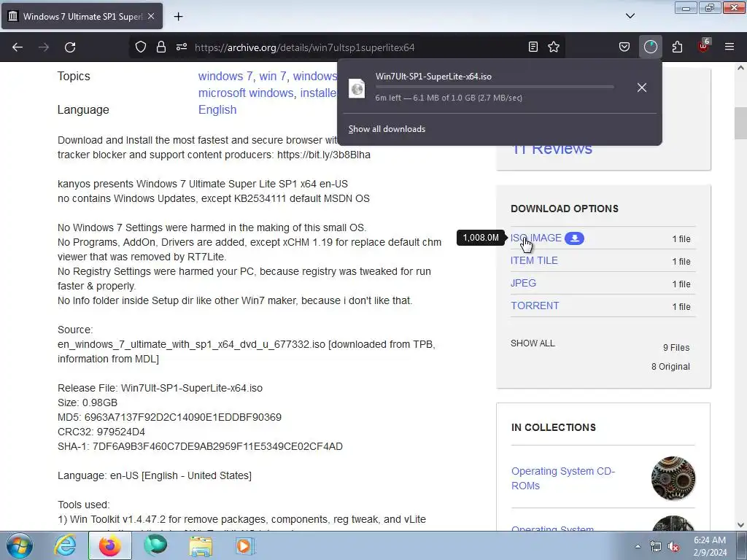The width and height of the screenshot is (747, 560).
Task: Click the taskbar clock 6:24 AM
Action: 710,540
